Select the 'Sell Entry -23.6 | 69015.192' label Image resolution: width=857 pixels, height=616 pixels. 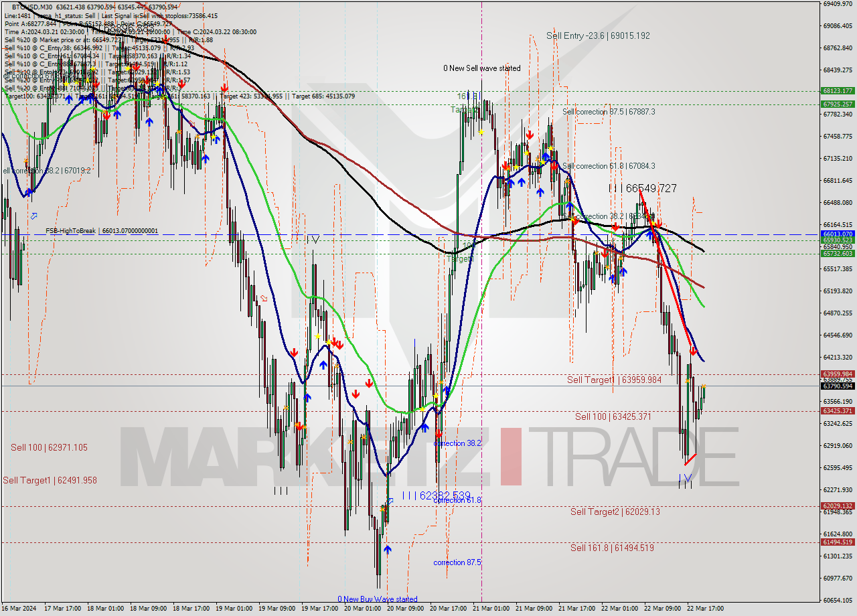[598, 35]
